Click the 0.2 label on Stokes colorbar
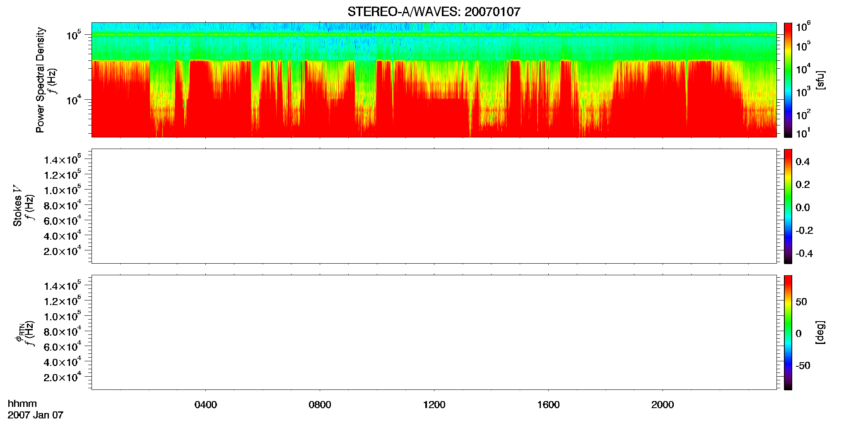This screenshot has width=868, height=447. point(803,185)
